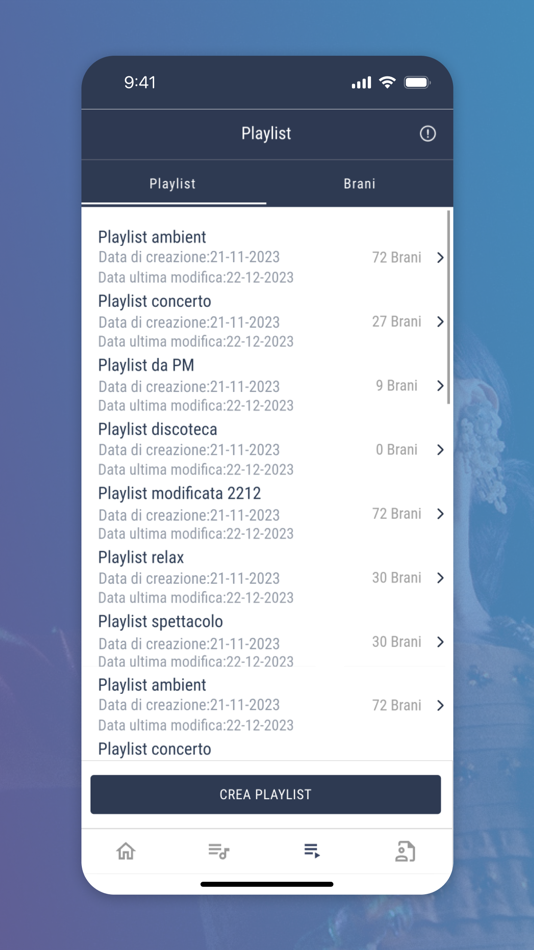
Task: Tap the battery status icon
Action: [417, 82]
